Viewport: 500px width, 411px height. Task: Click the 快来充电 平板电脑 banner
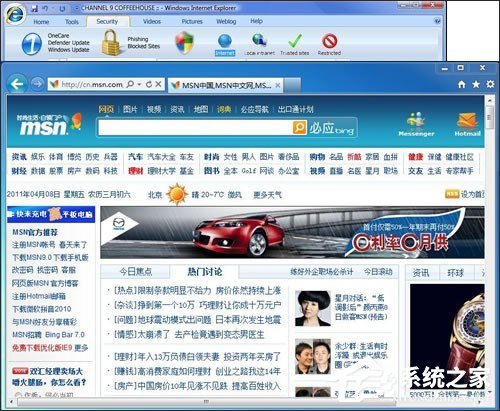(51, 214)
